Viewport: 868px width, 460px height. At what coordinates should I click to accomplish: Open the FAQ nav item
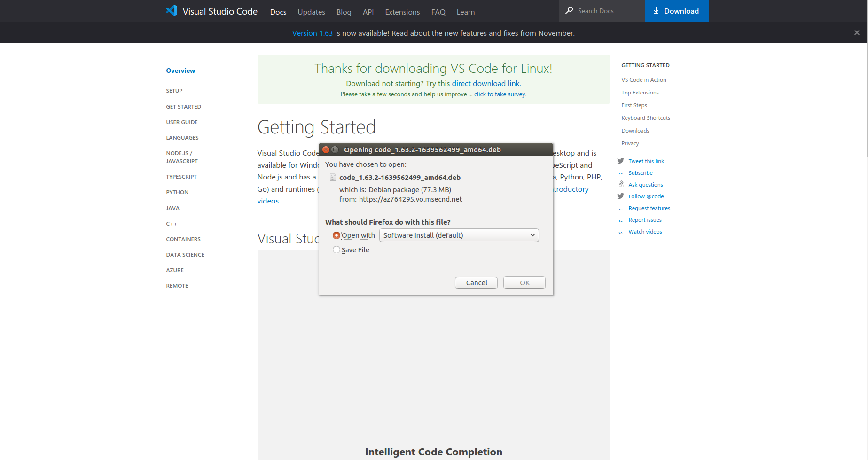[x=438, y=12]
